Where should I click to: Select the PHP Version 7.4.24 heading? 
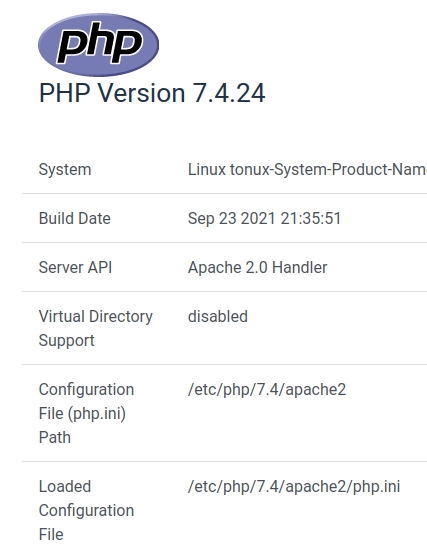tap(152, 93)
